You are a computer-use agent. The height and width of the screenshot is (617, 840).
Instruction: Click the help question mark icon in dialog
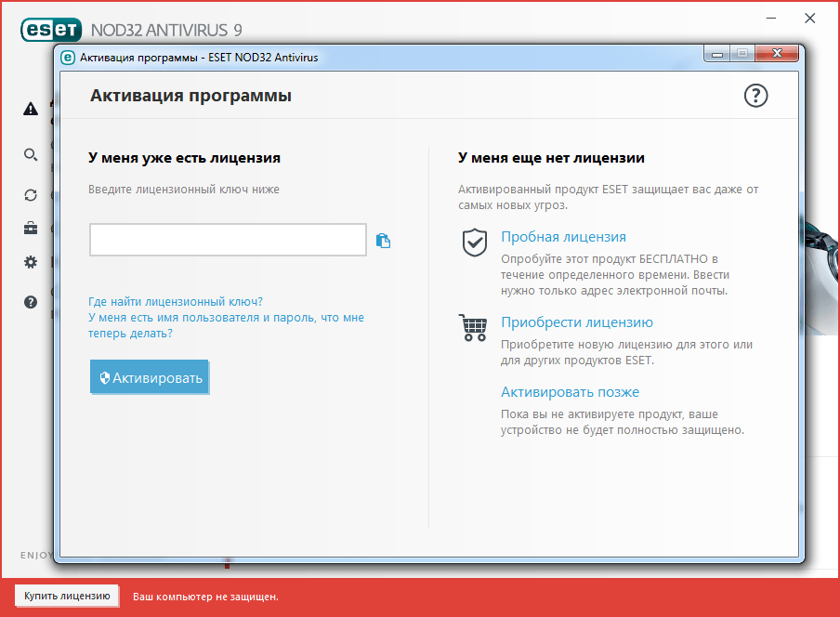click(756, 95)
